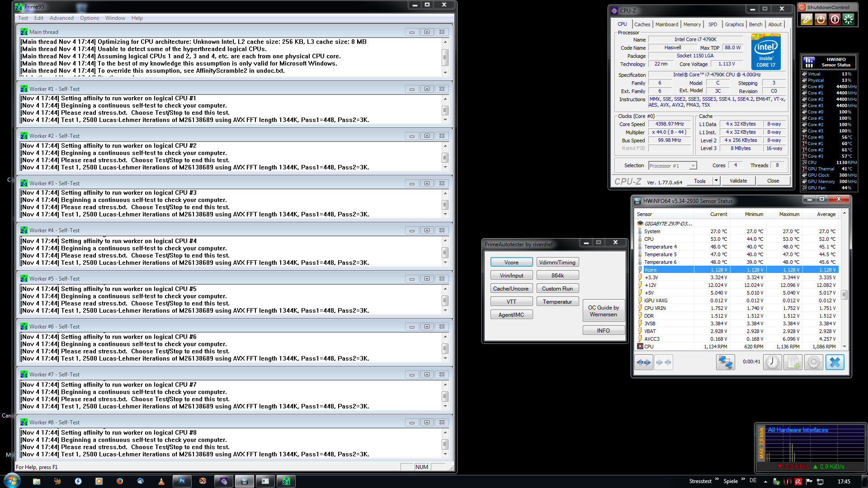This screenshot has width=868, height=488.
Task: Click the HWiNFO logging start sheet icon
Action: (793, 362)
